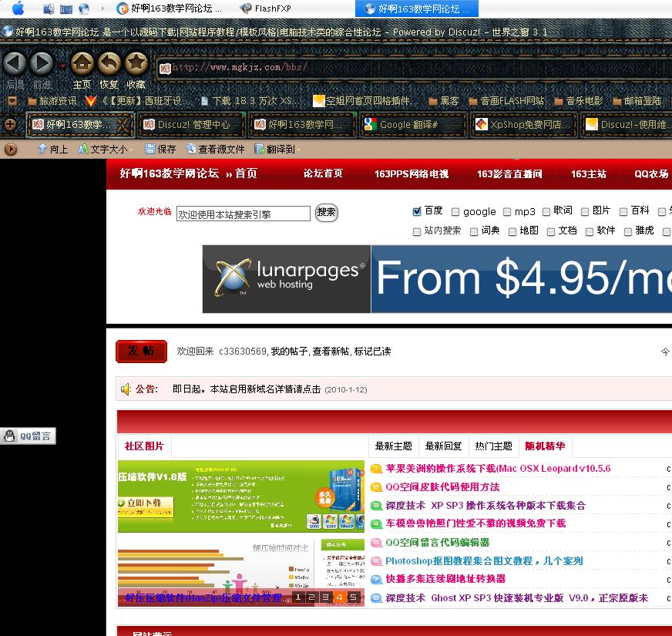Check the 地图 checkbox
The width and height of the screenshot is (672, 636).
[x=512, y=231]
